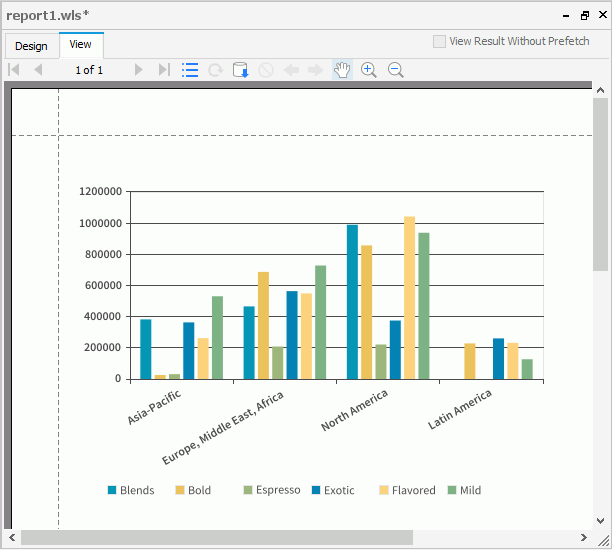The image size is (613, 550).
Task: Switch to the Design tab
Action: [31, 46]
